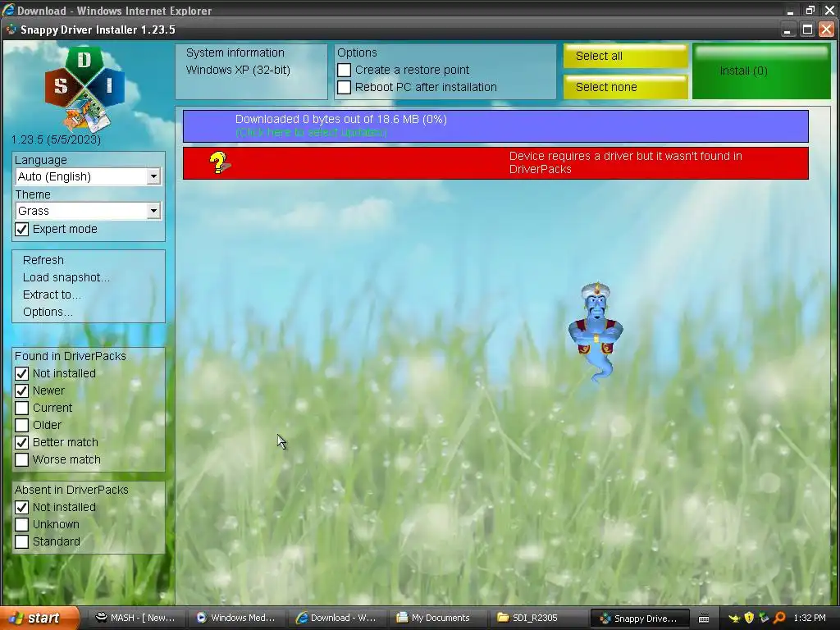The width and height of the screenshot is (840, 630).
Task: Uncheck Not installed under Absent in DriverPacks
Action: pyautogui.click(x=21, y=507)
